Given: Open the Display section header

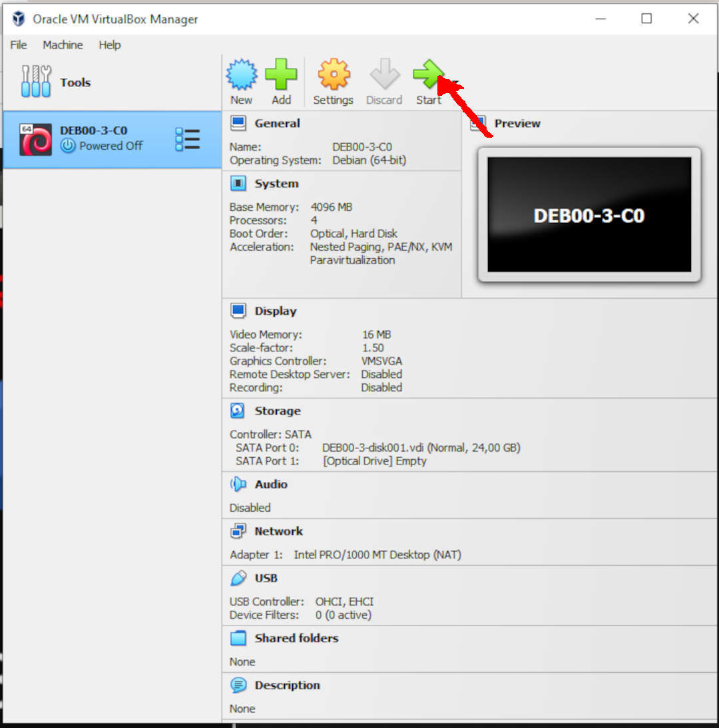Looking at the screenshot, I should (275, 311).
